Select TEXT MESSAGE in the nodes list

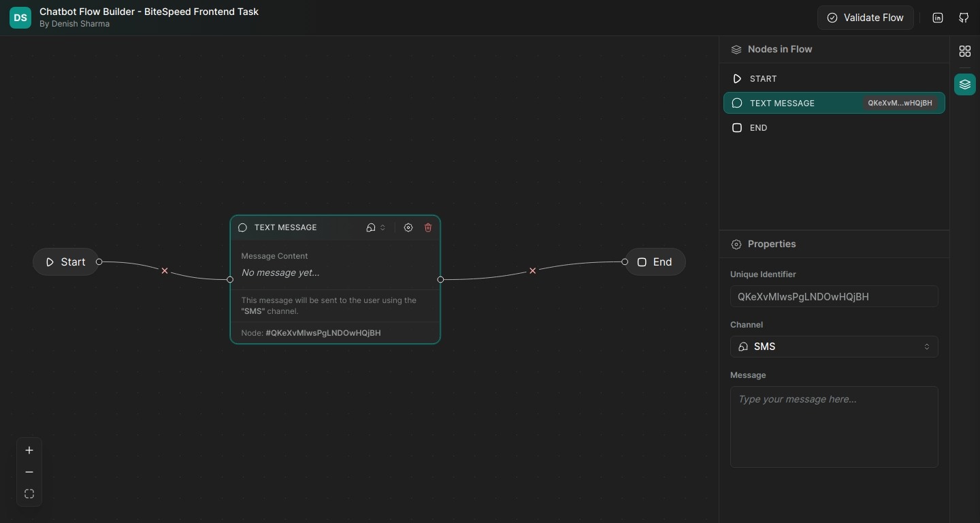tap(834, 103)
